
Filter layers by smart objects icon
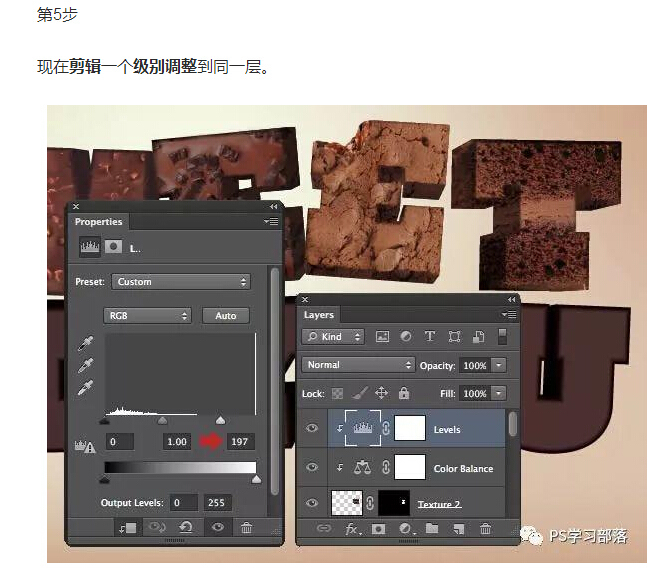[479, 336]
